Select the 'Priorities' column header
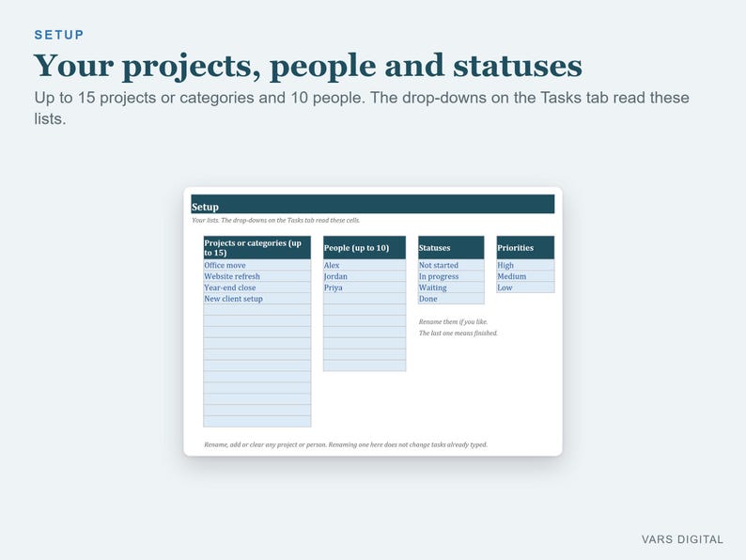This screenshot has height=560, width=746. tap(525, 247)
